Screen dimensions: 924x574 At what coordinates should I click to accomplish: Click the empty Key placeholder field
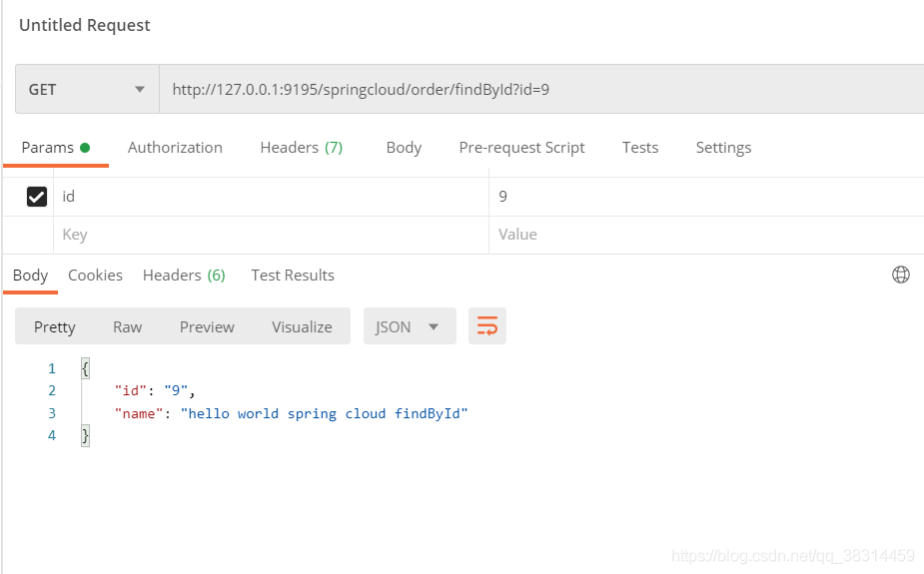271,235
